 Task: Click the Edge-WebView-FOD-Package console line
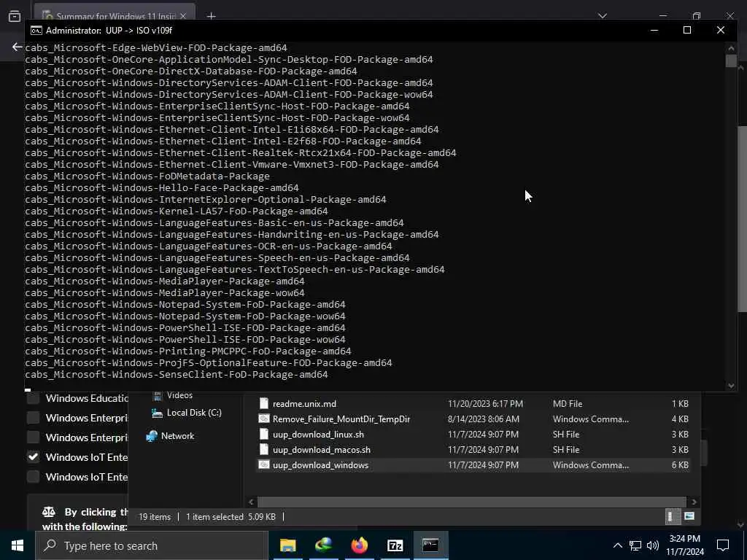[x=156, y=48]
